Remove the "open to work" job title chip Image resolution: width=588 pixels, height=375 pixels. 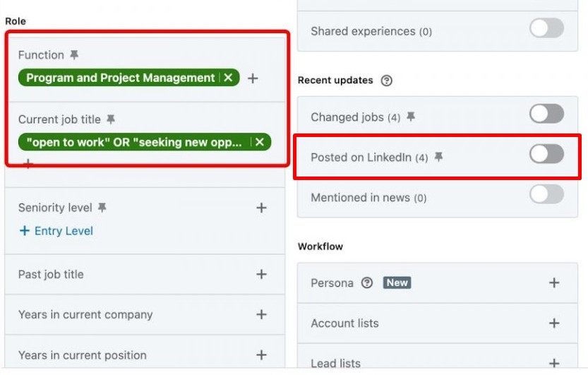pos(260,142)
